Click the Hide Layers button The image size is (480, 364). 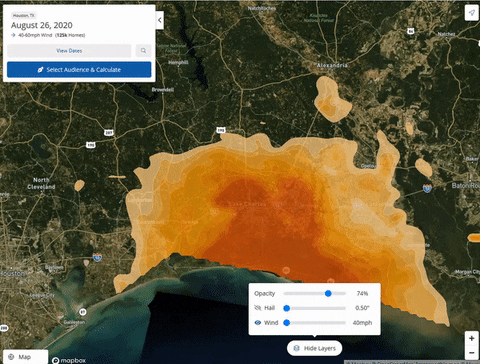tap(314, 348)
